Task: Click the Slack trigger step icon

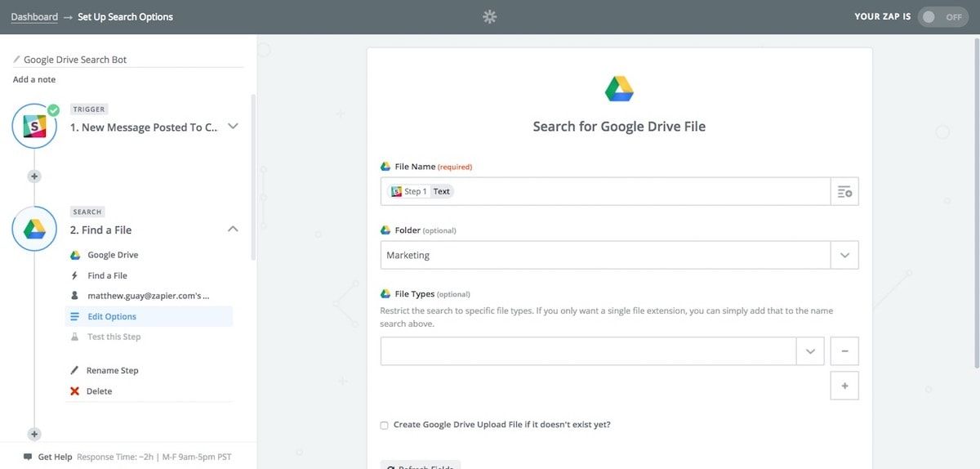Action: [34, 127]
